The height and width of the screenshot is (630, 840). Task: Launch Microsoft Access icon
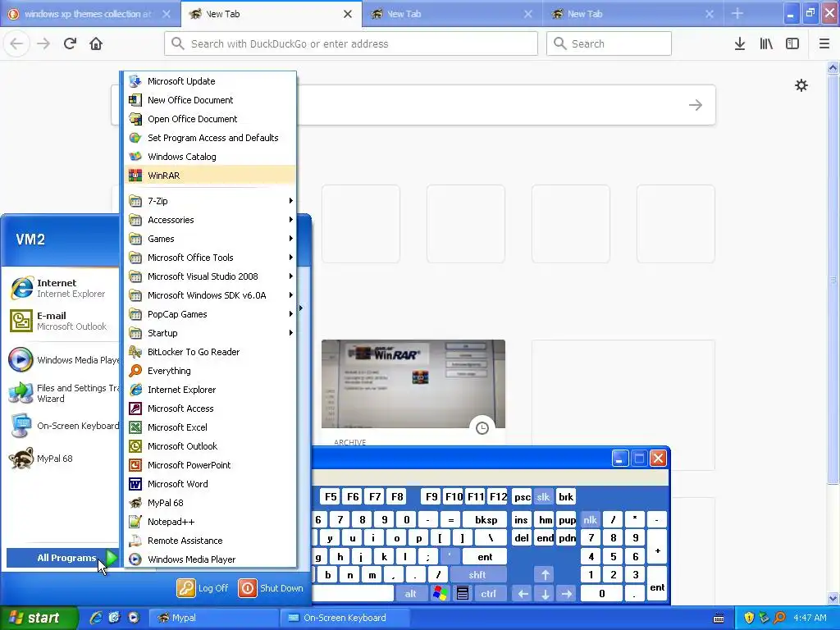[x=135, y=409]
